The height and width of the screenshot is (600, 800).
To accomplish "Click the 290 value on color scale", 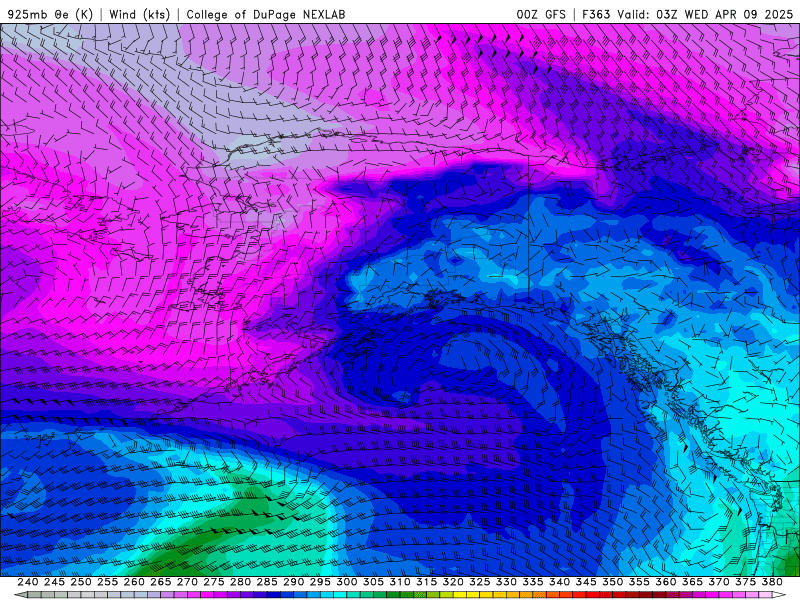I will pyautogui.click(x=293, y=582).
